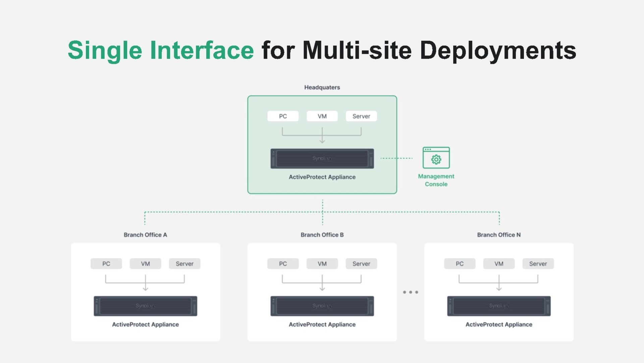Select the Server box in Branch Office A

(184, 264)
